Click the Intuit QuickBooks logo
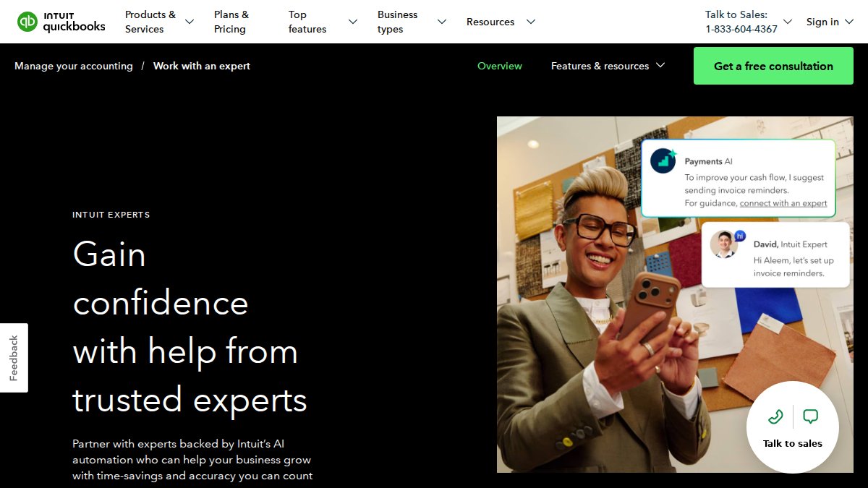This screenshot has height=488, width=868. point(61,22)
